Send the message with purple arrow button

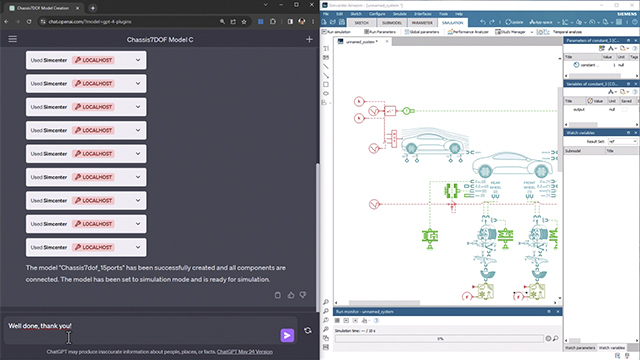click(287, 335)
